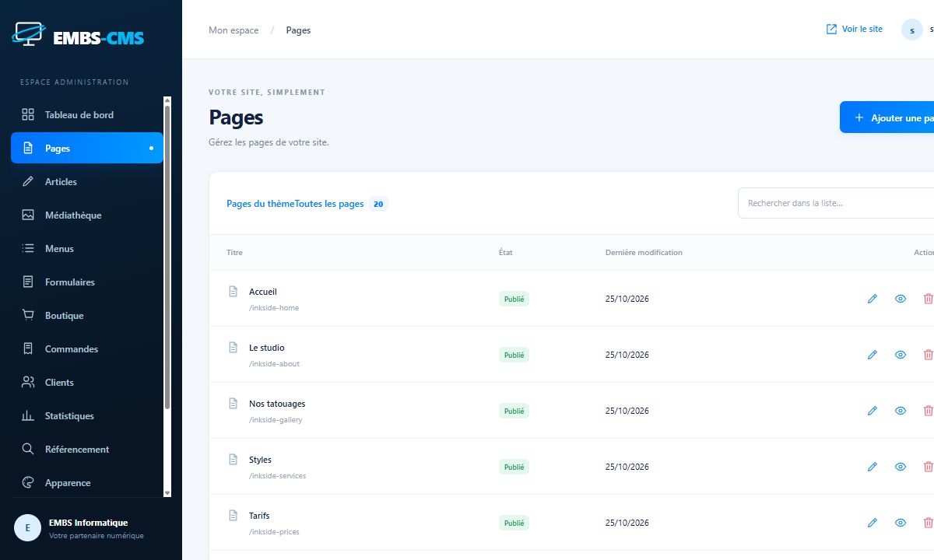
Task: Click the Pages breadcrumb
Action: pyautogui.click(x=298, y=30)
